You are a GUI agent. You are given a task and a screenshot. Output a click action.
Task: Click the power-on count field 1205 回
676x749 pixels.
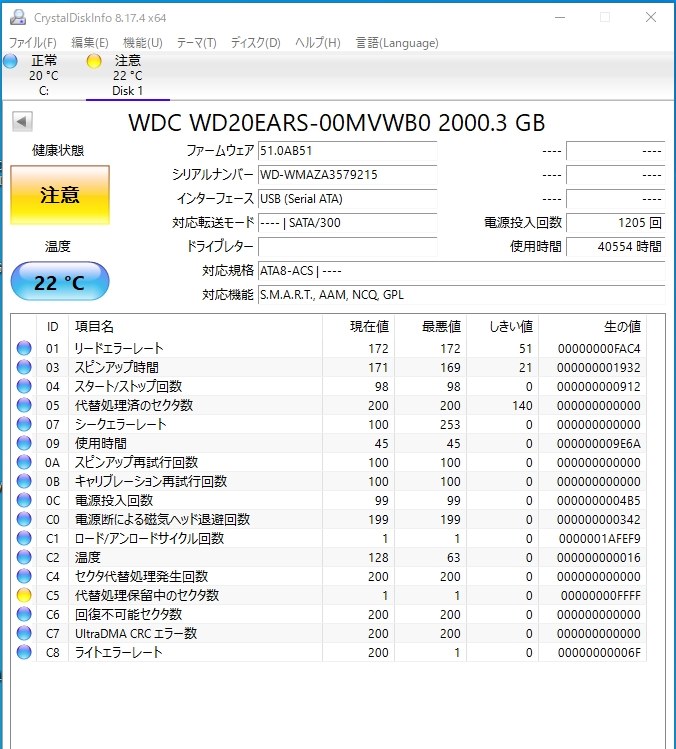coord(615,223)
